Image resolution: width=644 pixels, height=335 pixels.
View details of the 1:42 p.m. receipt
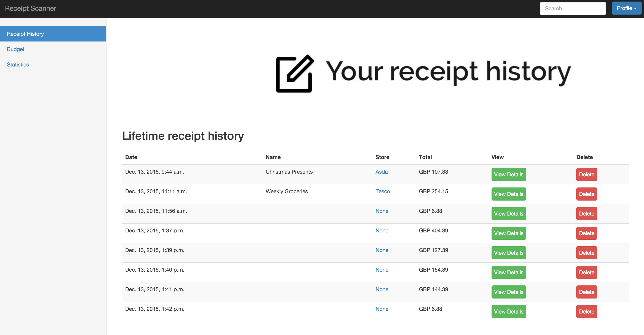coord(508,312)
